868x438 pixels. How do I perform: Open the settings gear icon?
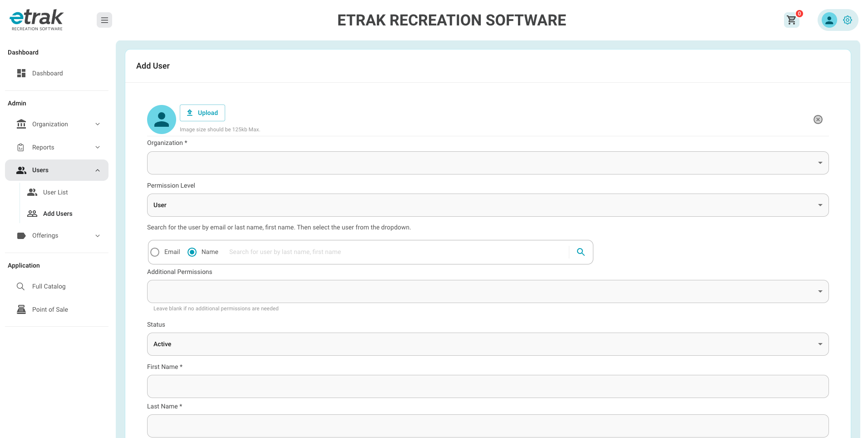848,20
